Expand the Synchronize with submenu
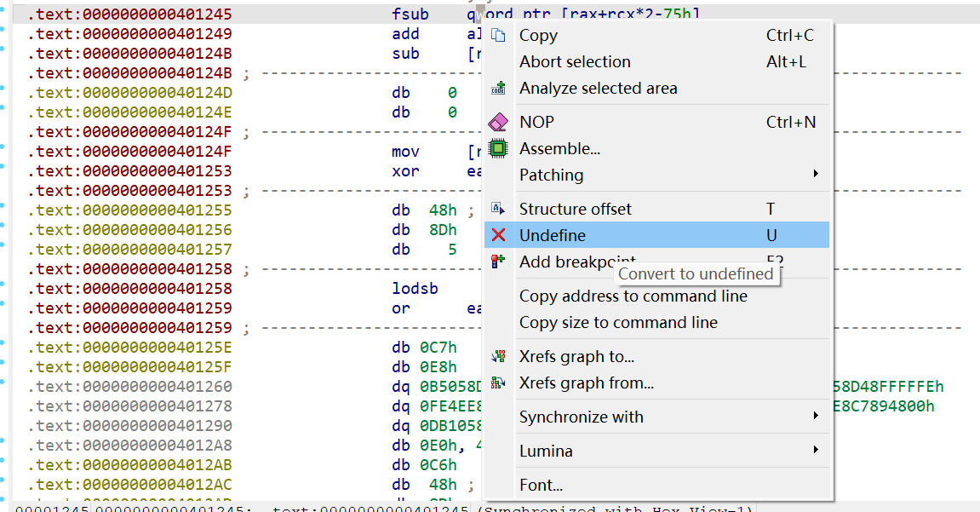The width and height of the screenshot is (980, 512). tap(815, 417)
